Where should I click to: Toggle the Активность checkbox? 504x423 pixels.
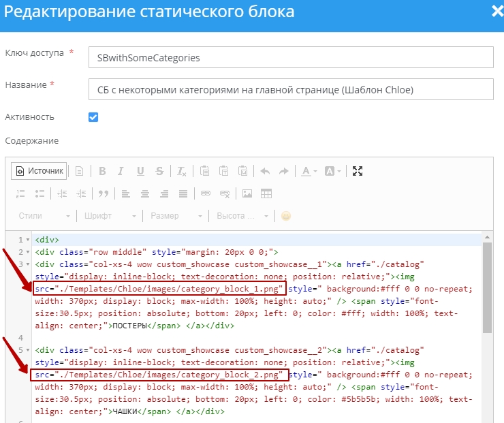pos(94,117)
